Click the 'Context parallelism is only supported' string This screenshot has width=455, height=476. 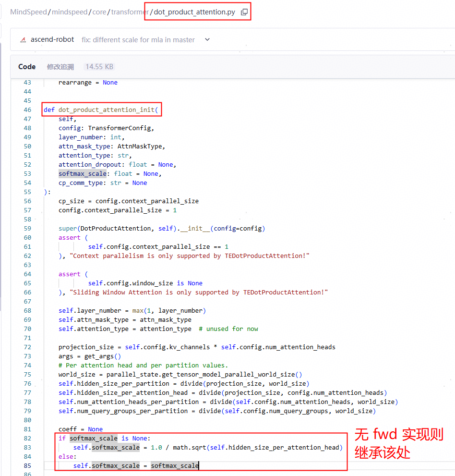click(190, 256)
